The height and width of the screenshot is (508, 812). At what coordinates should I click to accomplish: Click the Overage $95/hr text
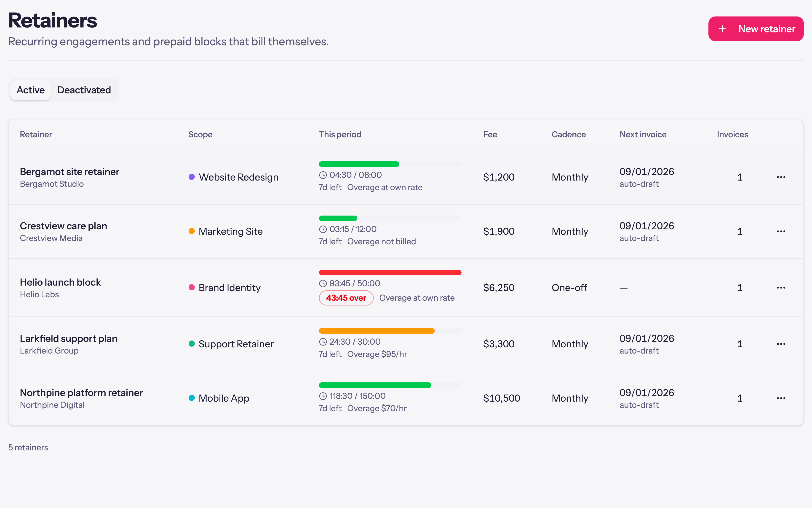(377, 354)
